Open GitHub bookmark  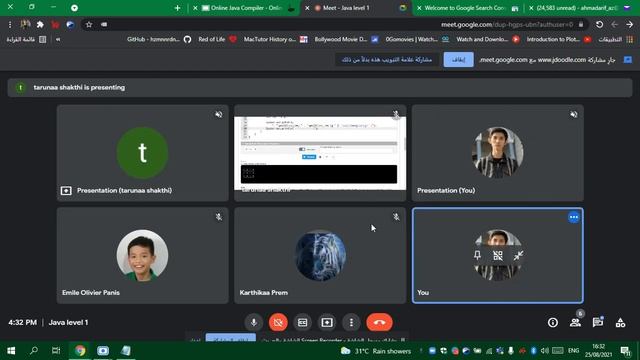pos(159,39)
